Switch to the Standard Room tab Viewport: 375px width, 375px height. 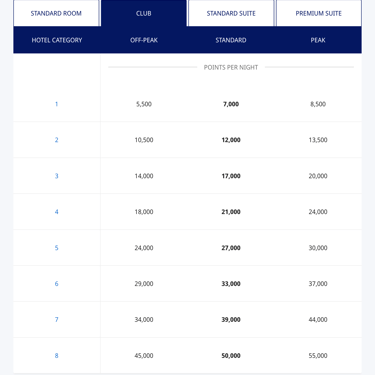(56, 13)
